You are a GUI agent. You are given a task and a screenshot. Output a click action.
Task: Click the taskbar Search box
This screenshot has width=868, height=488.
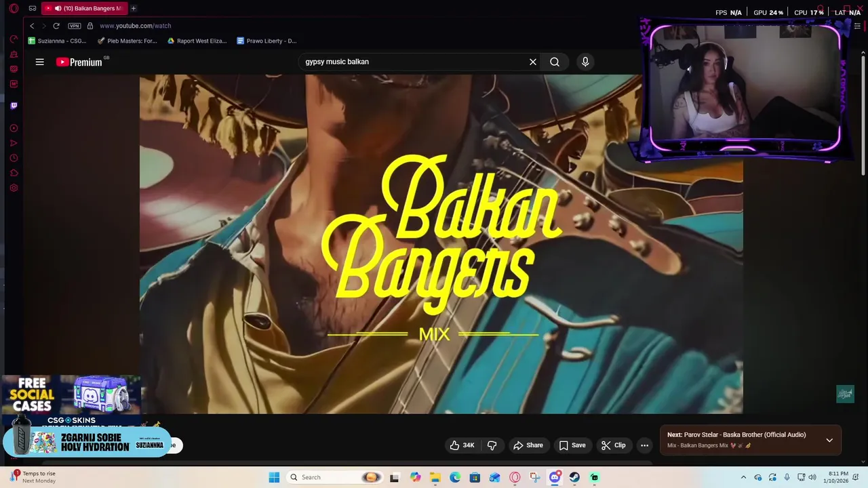point(336,477)
